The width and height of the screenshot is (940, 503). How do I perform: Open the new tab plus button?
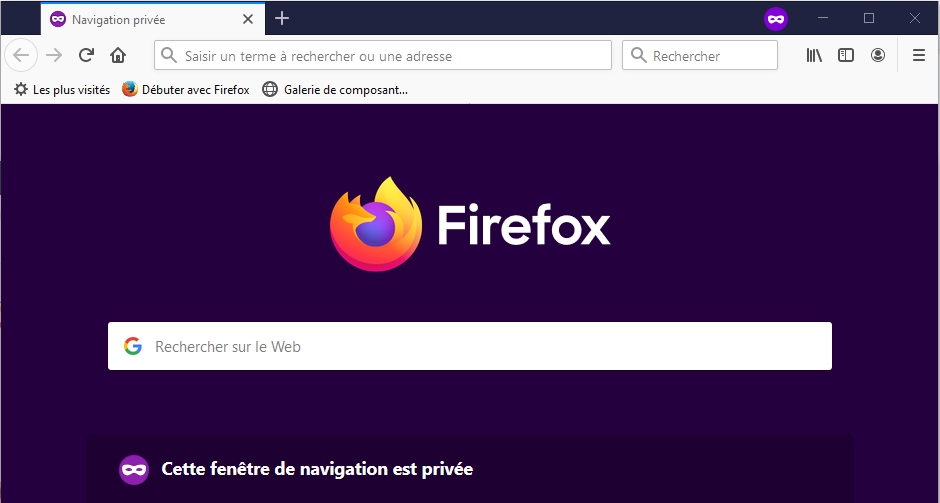(x=282, y=19)
